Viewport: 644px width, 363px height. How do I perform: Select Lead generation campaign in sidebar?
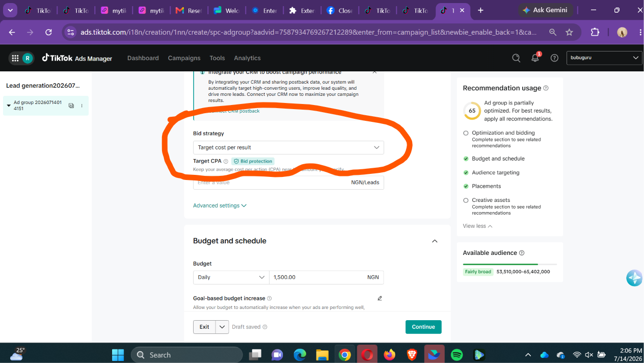pyautogui.click(x=43, y=86)
